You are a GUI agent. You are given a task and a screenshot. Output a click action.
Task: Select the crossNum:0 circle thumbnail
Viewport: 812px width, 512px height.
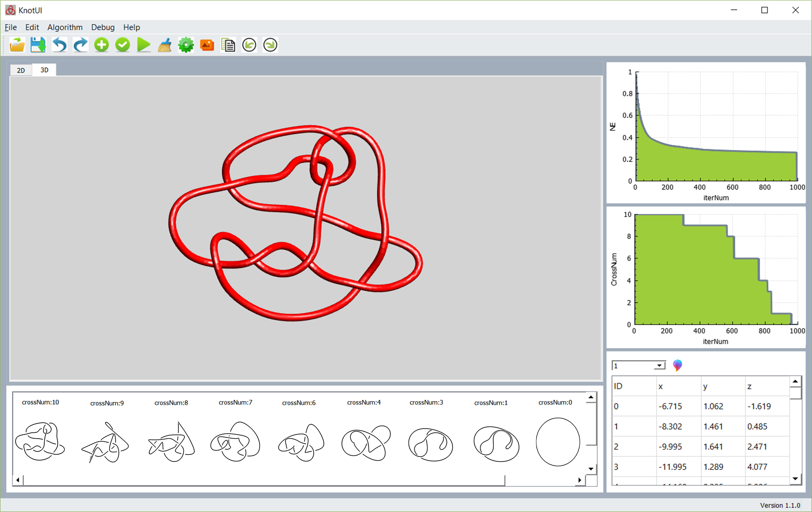tap(558, 442)
